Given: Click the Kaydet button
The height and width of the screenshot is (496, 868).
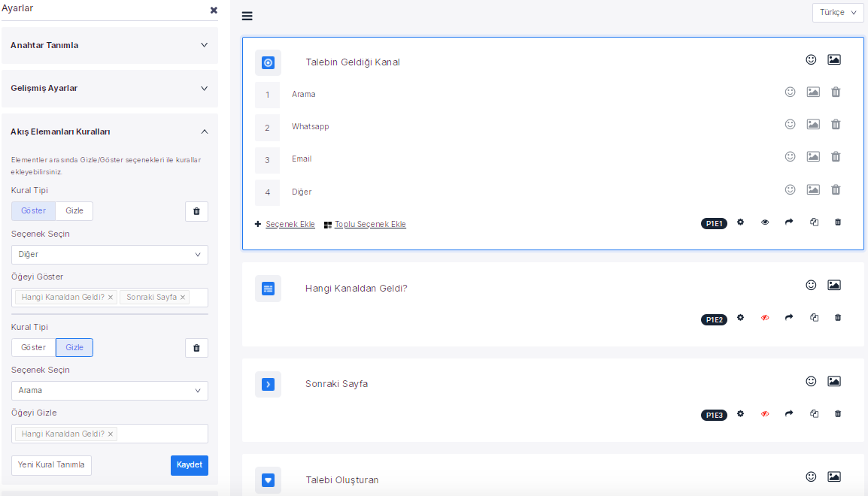Looking at the screenshot, I should [x=189, y=465].
